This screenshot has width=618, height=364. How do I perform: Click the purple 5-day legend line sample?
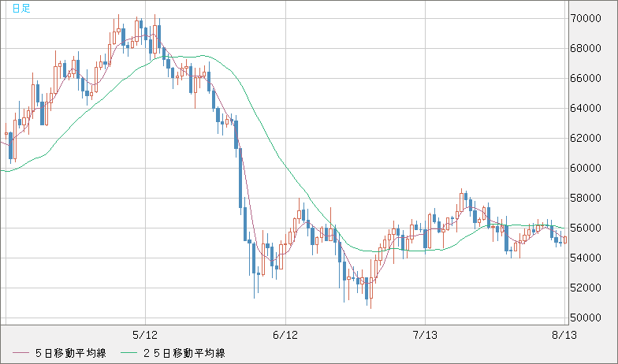click(20, 353)
